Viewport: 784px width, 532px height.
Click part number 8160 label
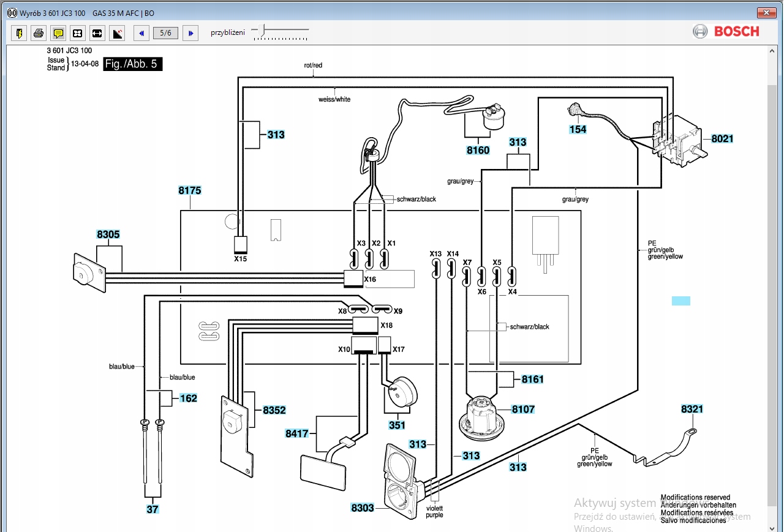pos(478,149)
